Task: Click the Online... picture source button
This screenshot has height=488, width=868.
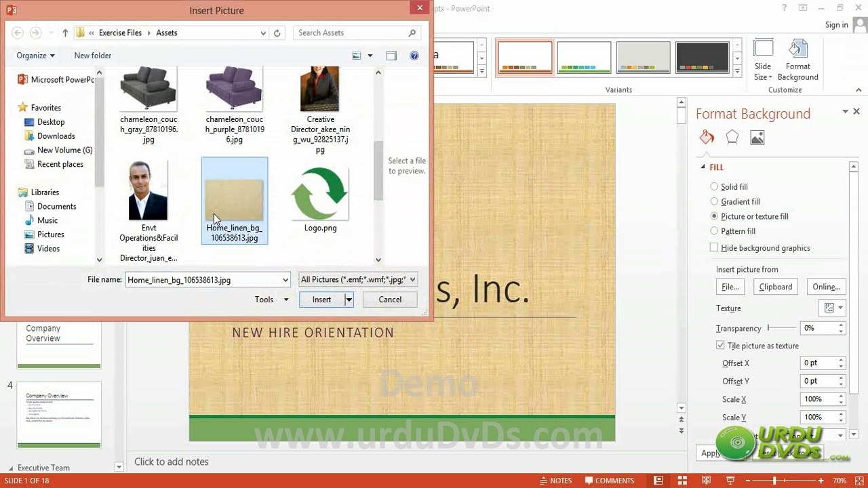Action: (826, 287)
